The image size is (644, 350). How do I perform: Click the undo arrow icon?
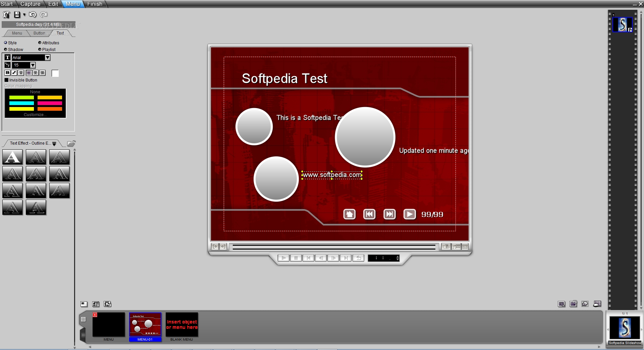33,14
